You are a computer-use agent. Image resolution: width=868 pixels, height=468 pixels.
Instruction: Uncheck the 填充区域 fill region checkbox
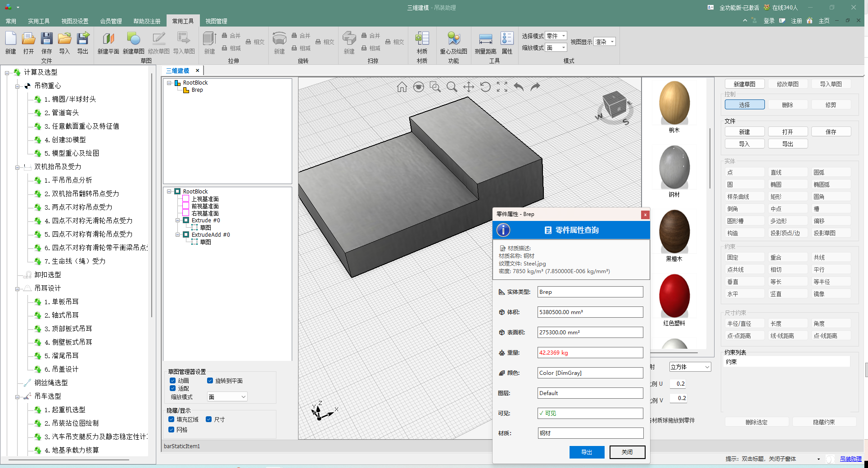click(x=172, y=419)
